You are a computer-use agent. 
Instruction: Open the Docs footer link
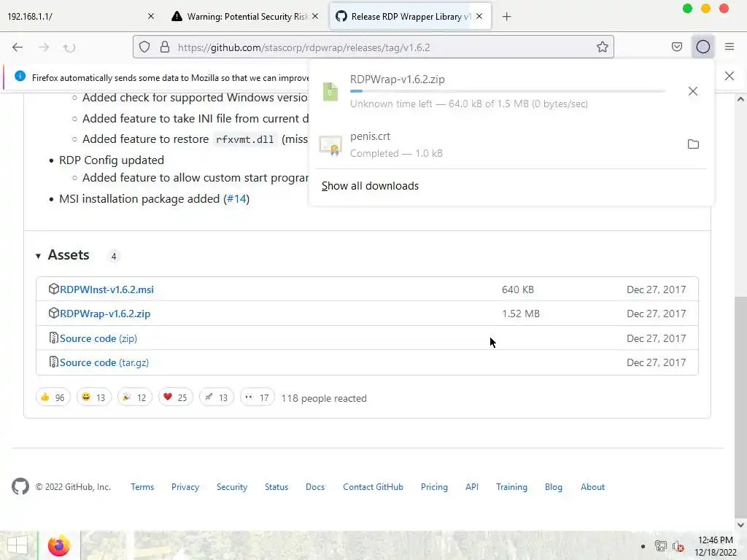tap(315, 486)
